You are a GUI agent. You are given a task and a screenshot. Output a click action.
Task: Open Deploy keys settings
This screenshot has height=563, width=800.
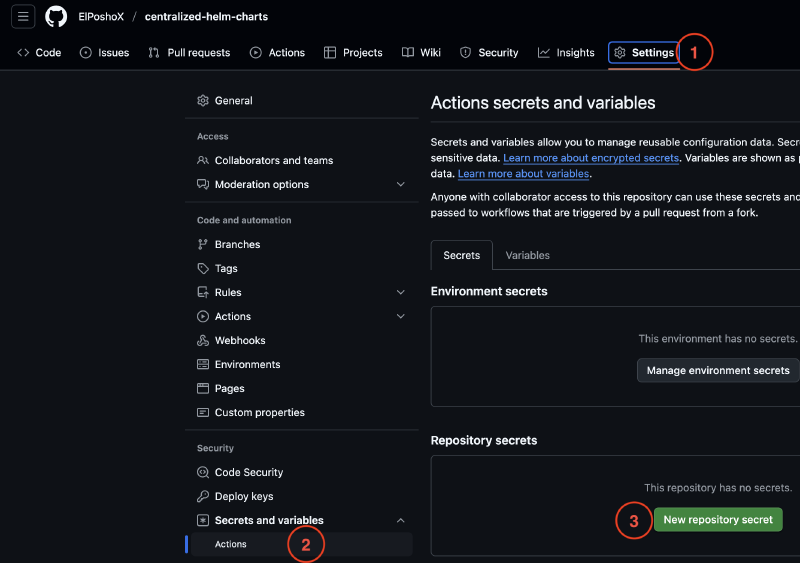302,496
